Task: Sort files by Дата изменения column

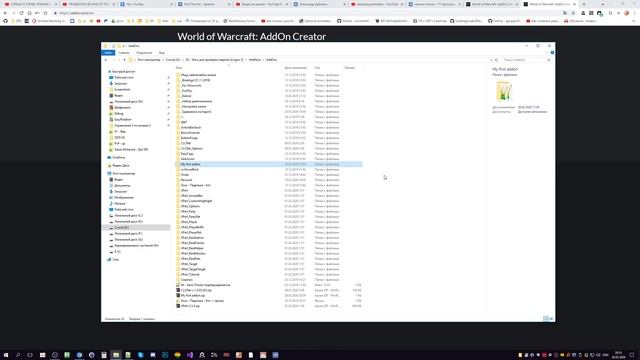Action: [x=296, y=68]
